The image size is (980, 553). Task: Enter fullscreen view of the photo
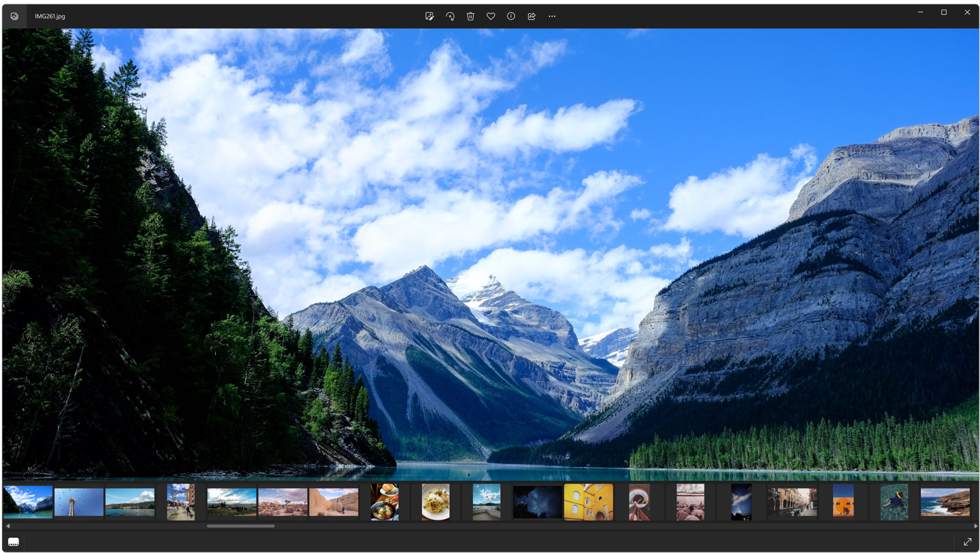pyautogui.click(x=967, y=541)
